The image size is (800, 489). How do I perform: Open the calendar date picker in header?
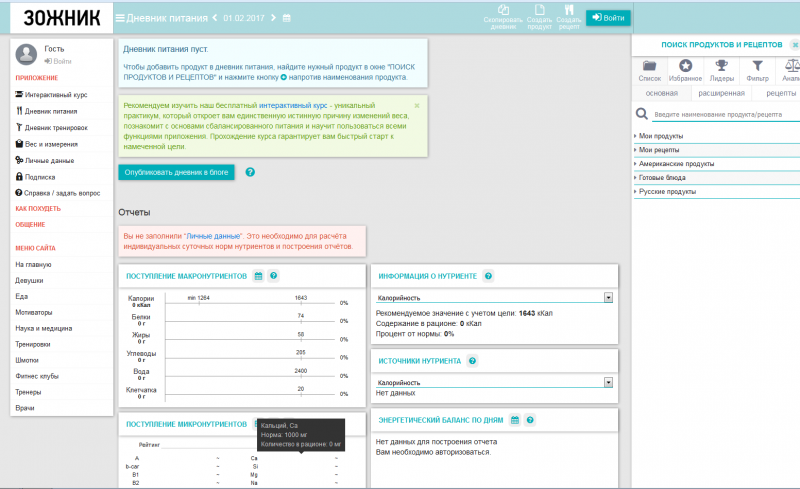click(x=287, y=18)
